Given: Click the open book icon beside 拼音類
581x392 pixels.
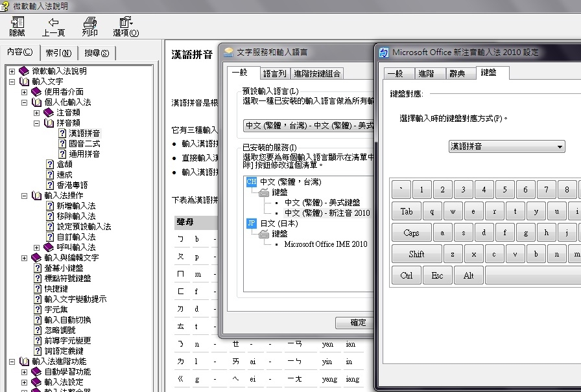Looking at the screenshot, I should tap(49, 123).
